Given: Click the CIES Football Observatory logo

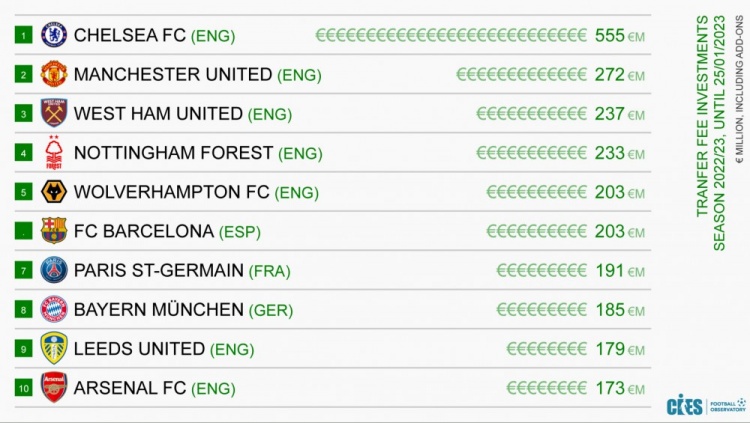Looking at the screenshot, I should (x=706, y=405).
